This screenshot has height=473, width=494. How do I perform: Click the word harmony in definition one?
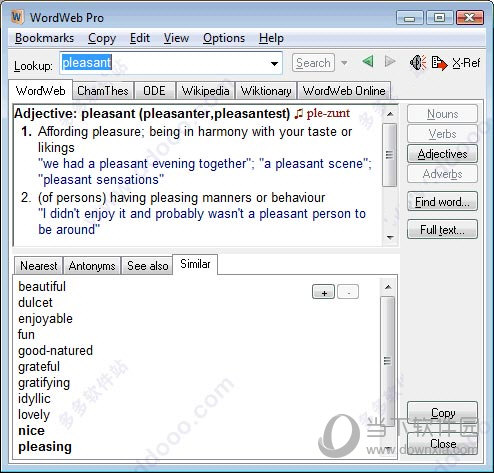coord(223,132)
